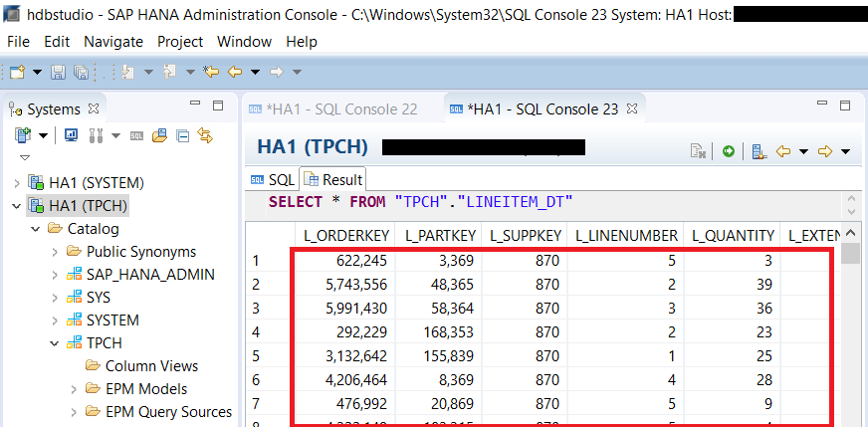Open the main toolbar Forward history dropdown
Viewport: 868px width, 427px height.
click(297, 72)
